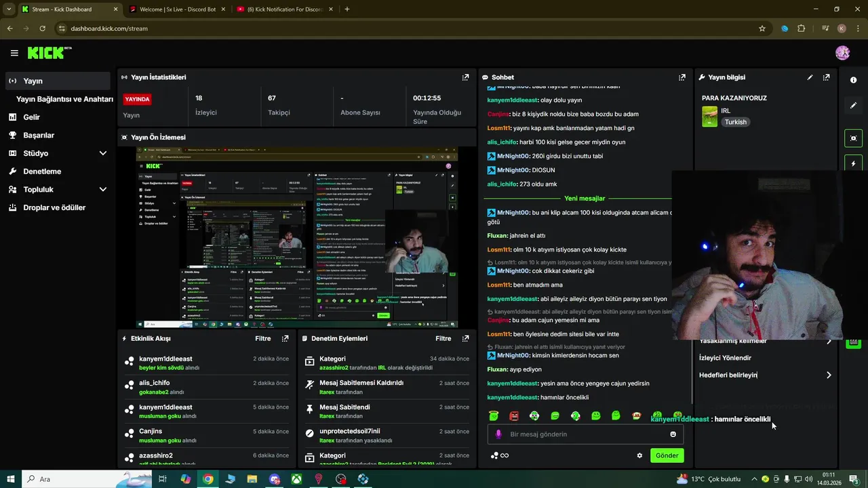Pop out the Denetim Eylemleri panel
Screen dimensions: 868x488
[x=465, y=338]
